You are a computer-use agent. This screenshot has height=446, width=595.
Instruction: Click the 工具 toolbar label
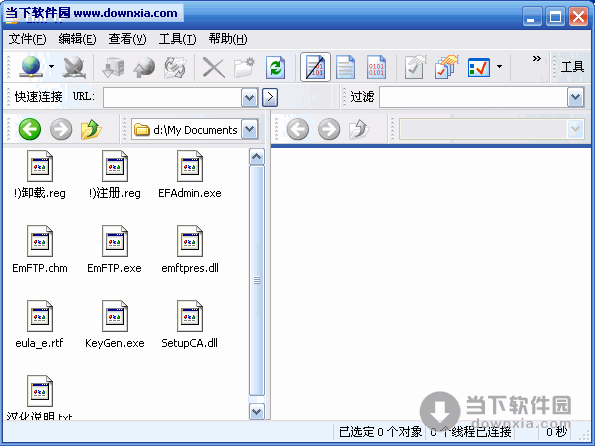tap(572, 67)
